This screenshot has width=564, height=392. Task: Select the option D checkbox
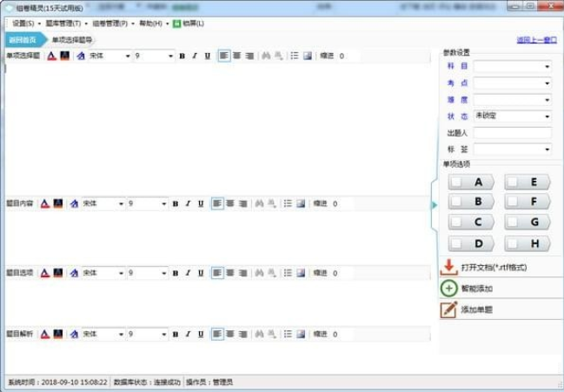tap(459, 243)
